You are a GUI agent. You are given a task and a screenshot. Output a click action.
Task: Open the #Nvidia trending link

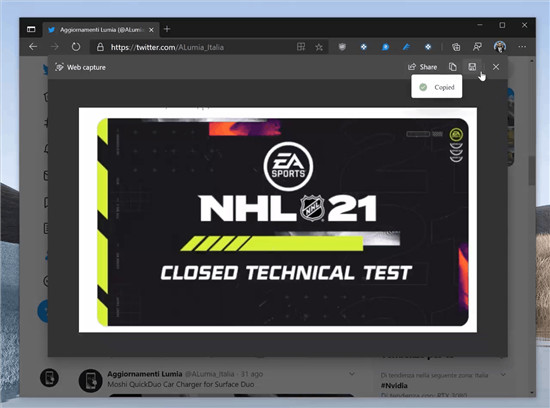click(394, 386)
